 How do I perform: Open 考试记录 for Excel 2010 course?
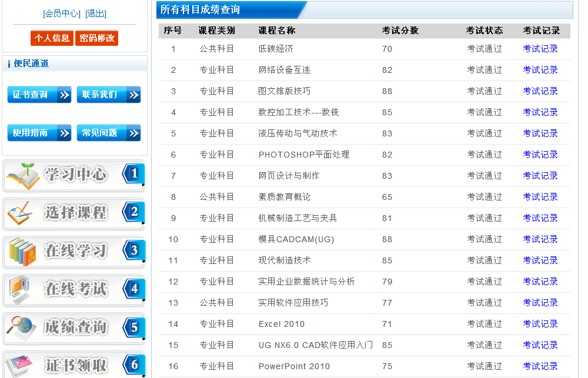540,324
